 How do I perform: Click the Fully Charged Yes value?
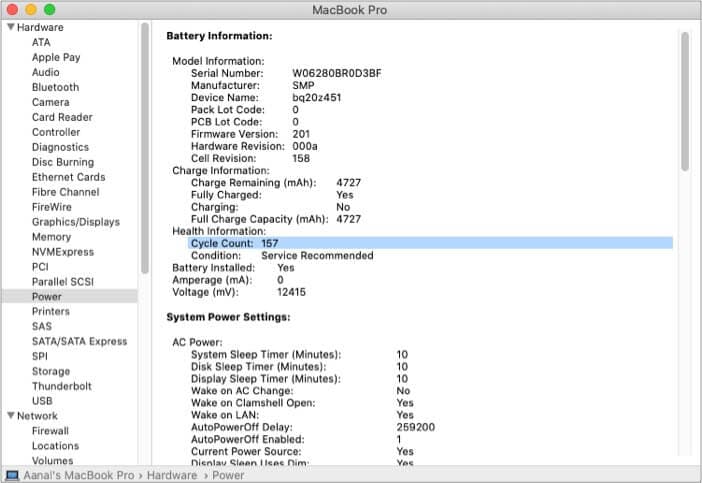pyautogui.click(x=345, y=195)
